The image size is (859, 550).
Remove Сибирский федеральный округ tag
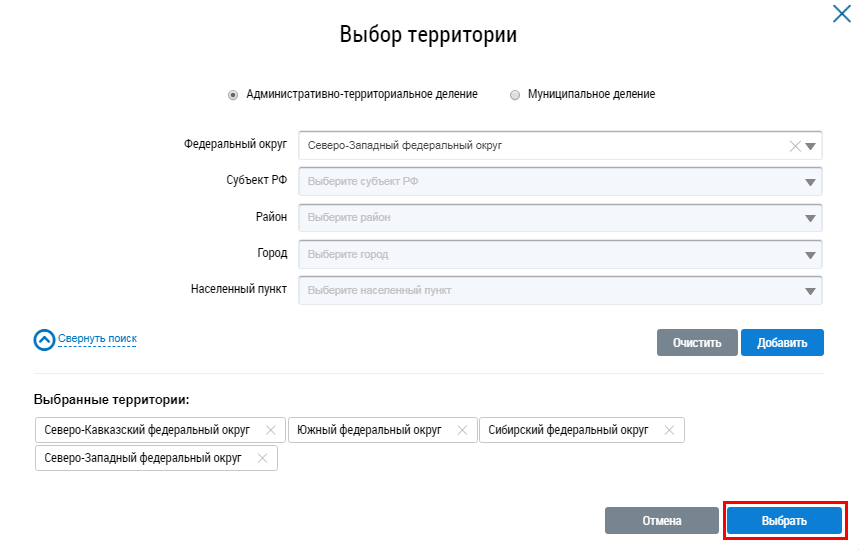coord(669,430)
